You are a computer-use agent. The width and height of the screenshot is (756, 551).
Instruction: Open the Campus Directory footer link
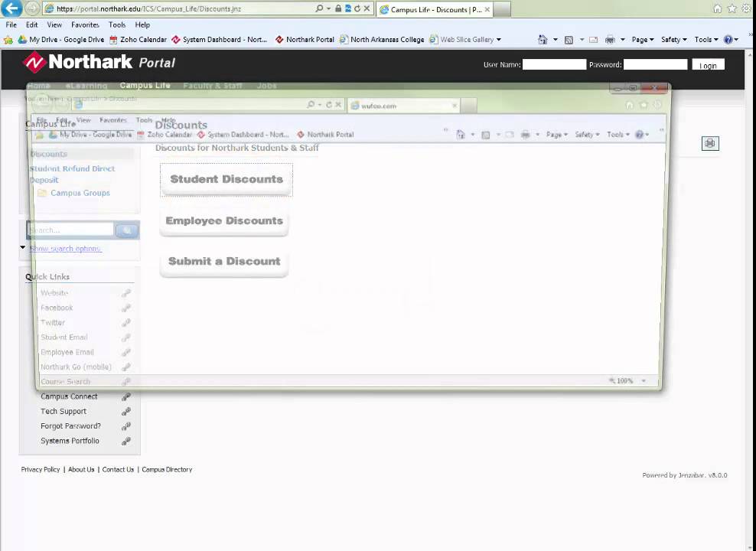[167, 470]
